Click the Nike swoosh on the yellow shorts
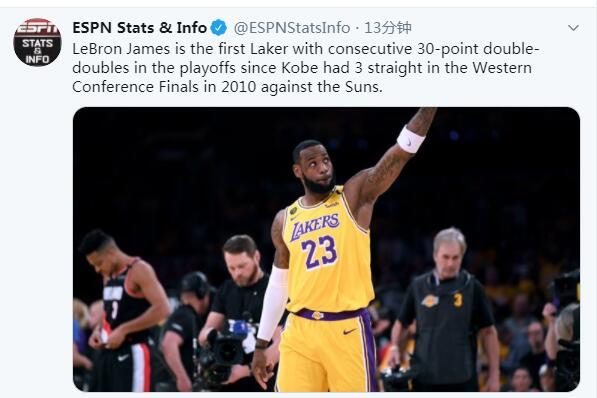Viewport: 597px width, 398px height. (x=350, y=332)
